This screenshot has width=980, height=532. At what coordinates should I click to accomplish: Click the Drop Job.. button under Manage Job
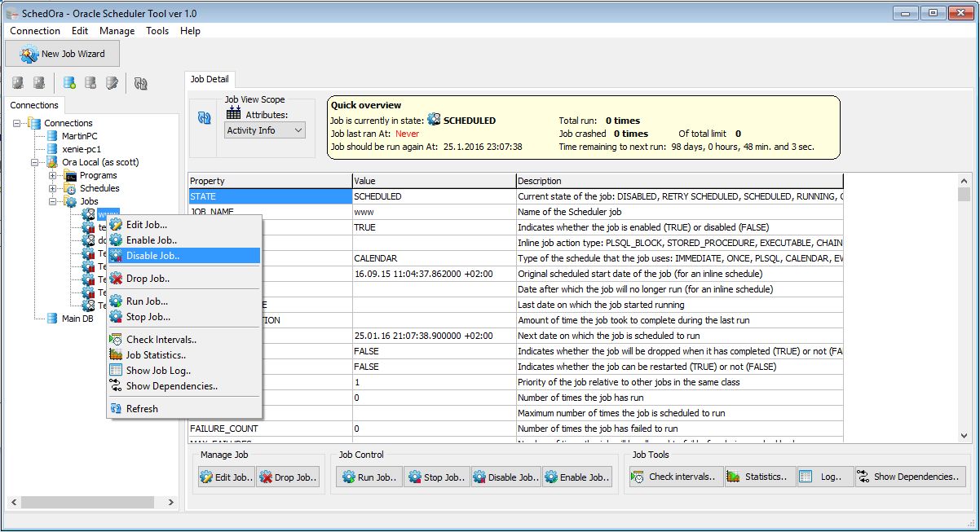(x=289, y=477)
